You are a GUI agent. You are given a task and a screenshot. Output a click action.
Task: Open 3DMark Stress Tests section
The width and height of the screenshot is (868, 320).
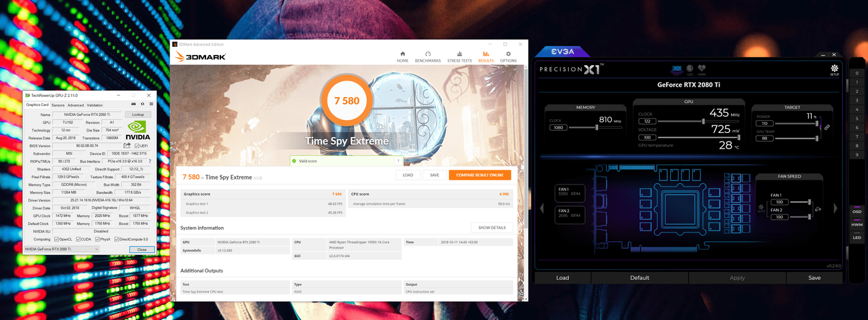[460, 56]
